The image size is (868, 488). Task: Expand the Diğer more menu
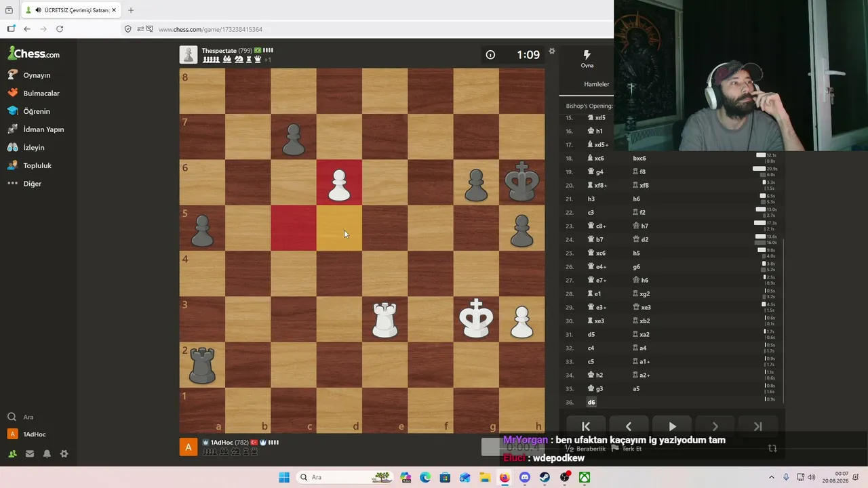(25, 184)
